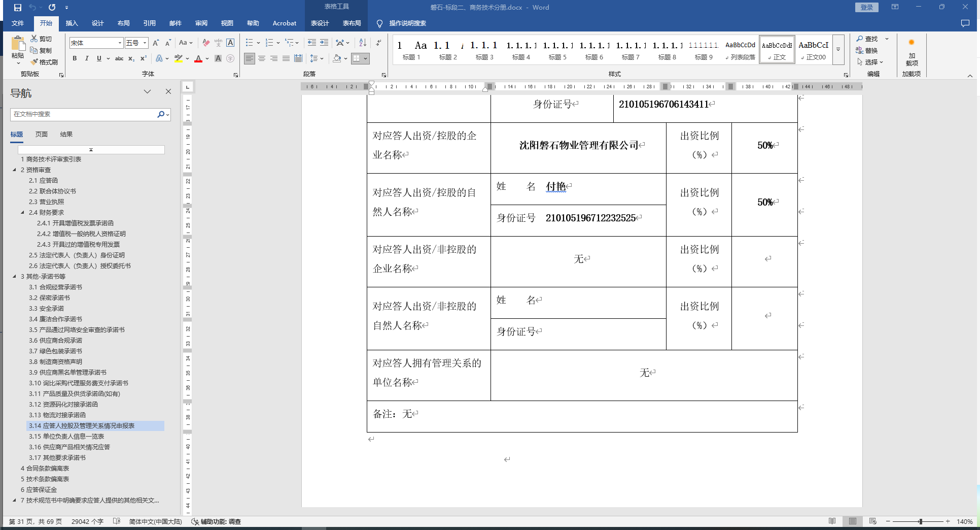Switch to Read Mode view in status bar
980x530 pixels.
[832, 521]
